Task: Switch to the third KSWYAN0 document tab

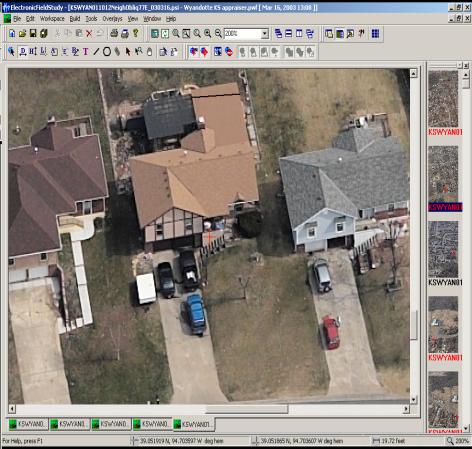Action: [x=111, y=424]
